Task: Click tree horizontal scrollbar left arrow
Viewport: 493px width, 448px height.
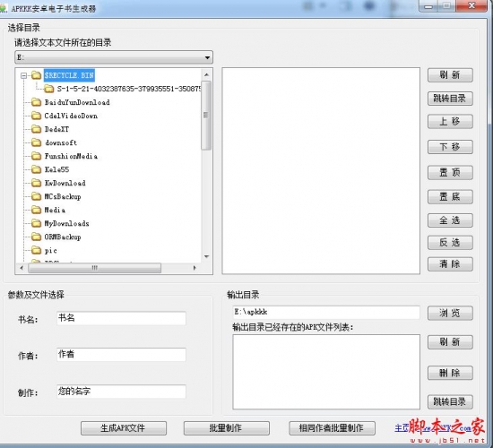Action: tap(22, 268)
